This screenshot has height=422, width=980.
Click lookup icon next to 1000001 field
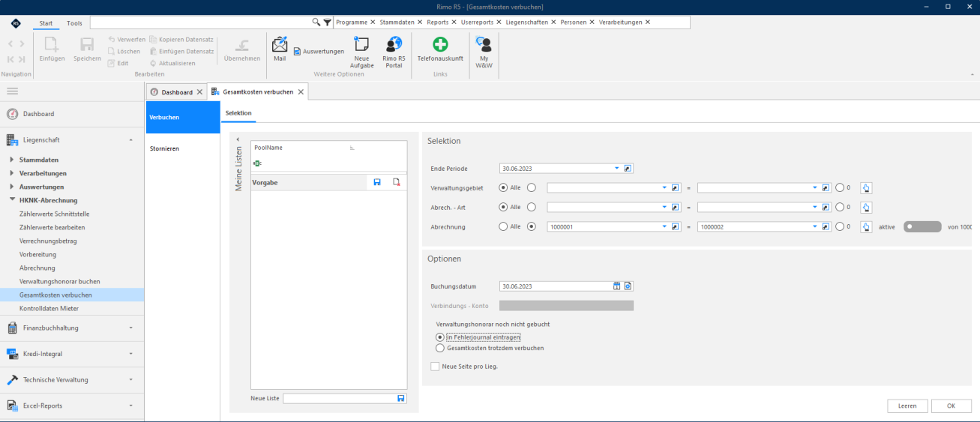pyautogui.click(x=675, y=226)
